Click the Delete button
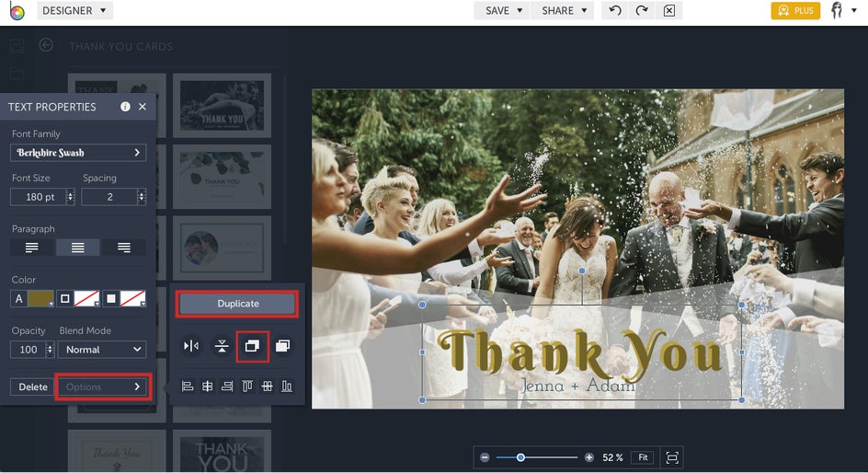 click(33, 386)
